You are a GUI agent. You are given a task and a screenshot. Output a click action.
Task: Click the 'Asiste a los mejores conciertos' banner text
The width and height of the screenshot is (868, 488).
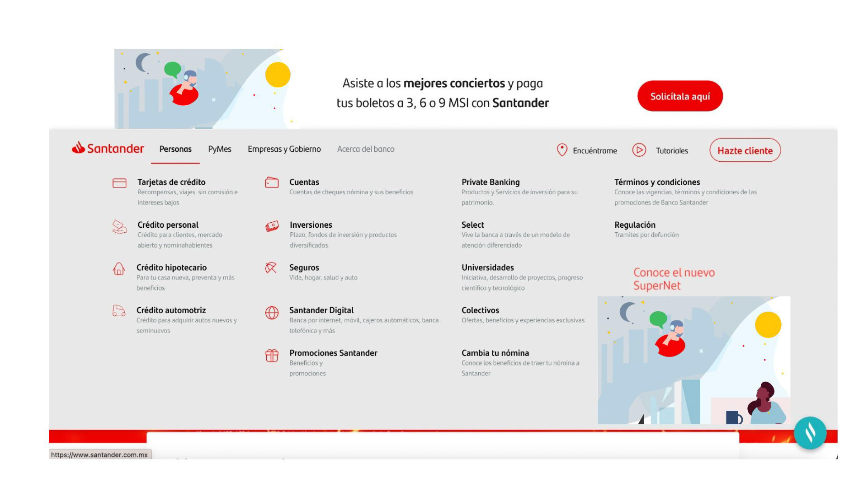pos(443,93)
